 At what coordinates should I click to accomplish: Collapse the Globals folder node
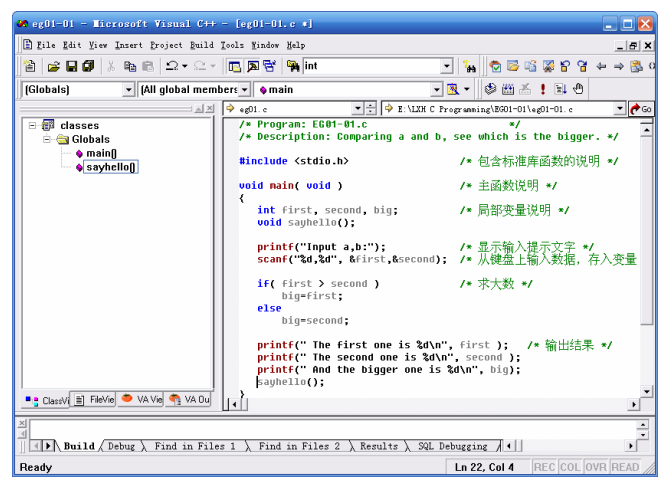(47, 140)
